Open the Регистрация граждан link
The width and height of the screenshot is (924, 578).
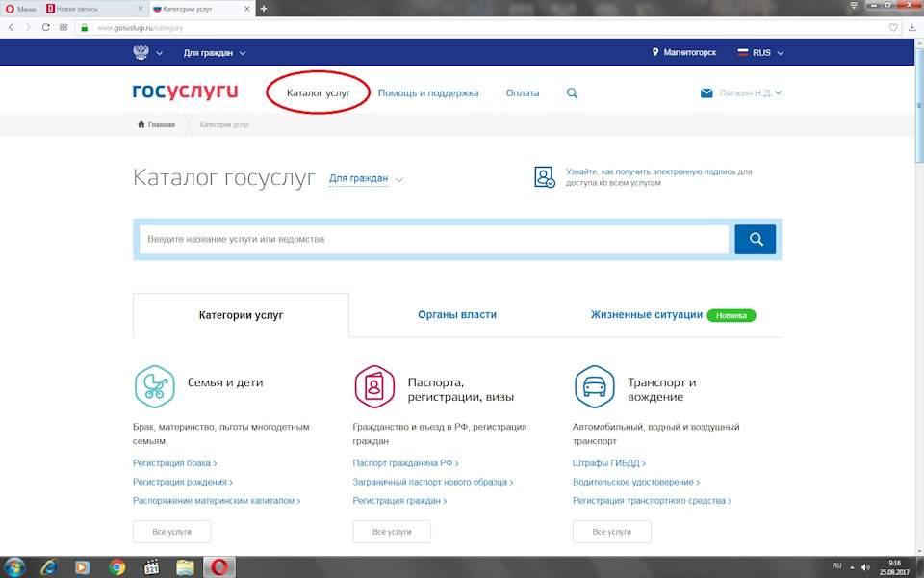tap(399, 501)
